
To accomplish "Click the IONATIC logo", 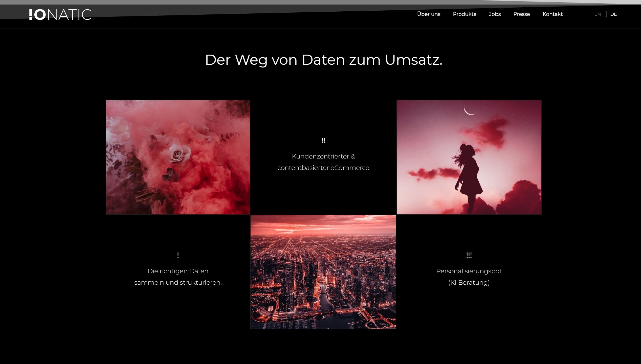I will (x=60, y=15).
